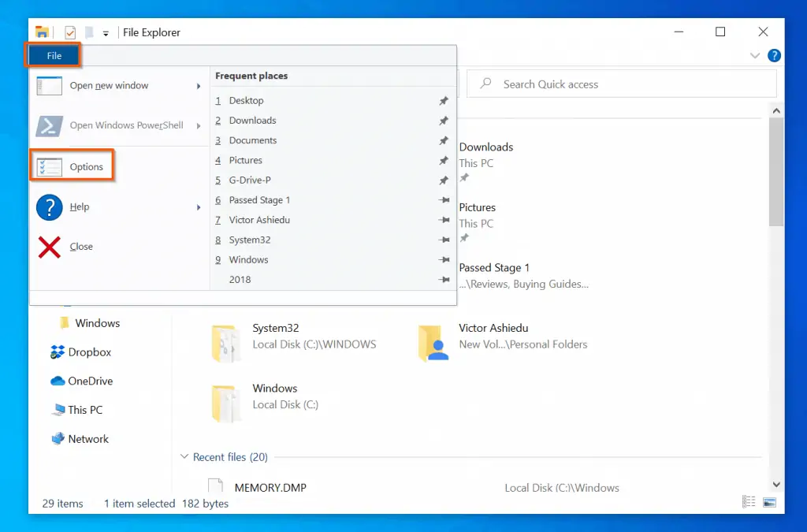Screen dimensions: 807x532
Task: Select Open Windows PowerShell
Action: coord(120,125)
